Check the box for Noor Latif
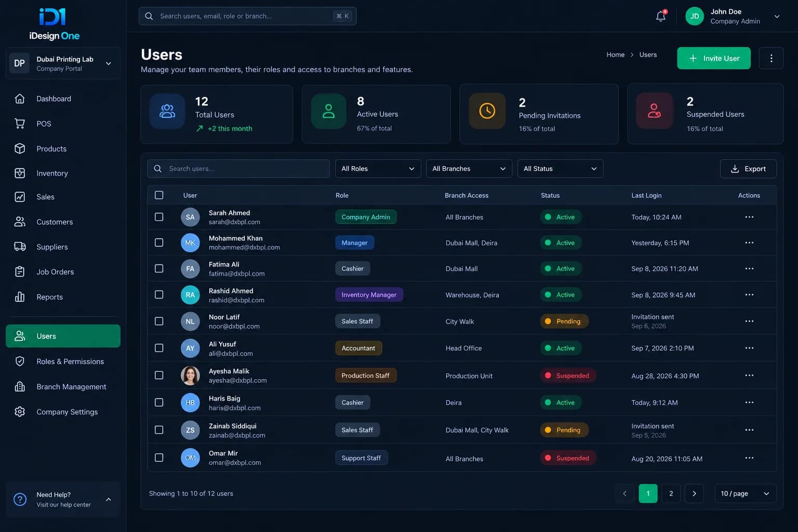 [x=159, y=321]
